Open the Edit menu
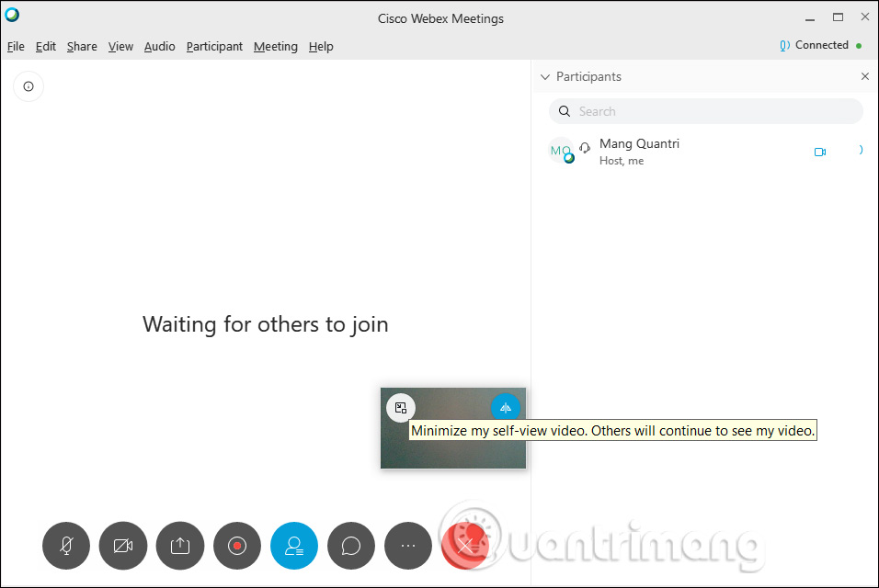Image resolution: width=879 pixels, height=588 pixels. click(46, 47)
